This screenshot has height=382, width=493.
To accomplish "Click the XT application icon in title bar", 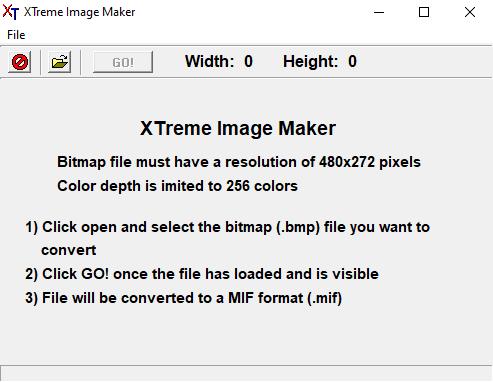I will click(10, 12).
